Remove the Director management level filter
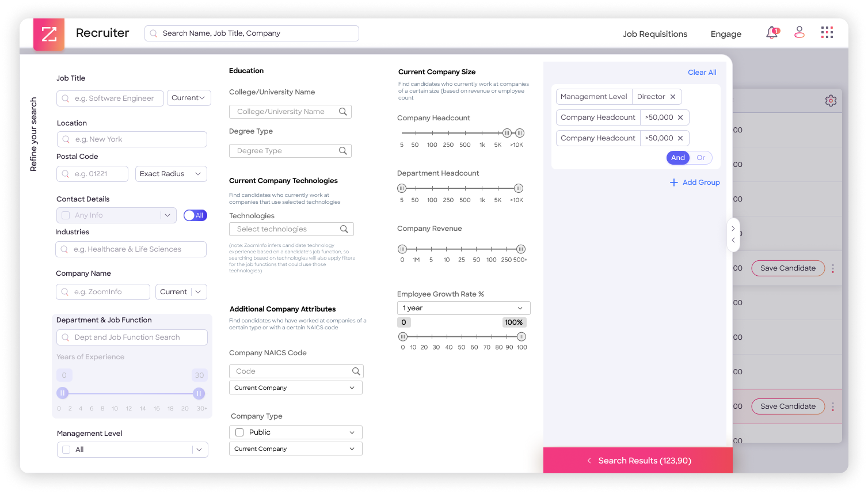Viewport: 868px width, 494px height. tap(673, 97)
